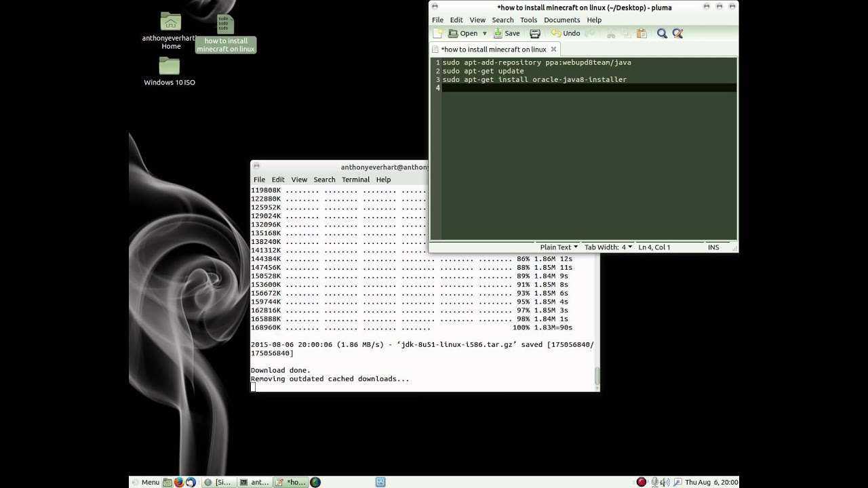Open the terminal File menu
Screen dimensions: 868x488
pos(259,180)
